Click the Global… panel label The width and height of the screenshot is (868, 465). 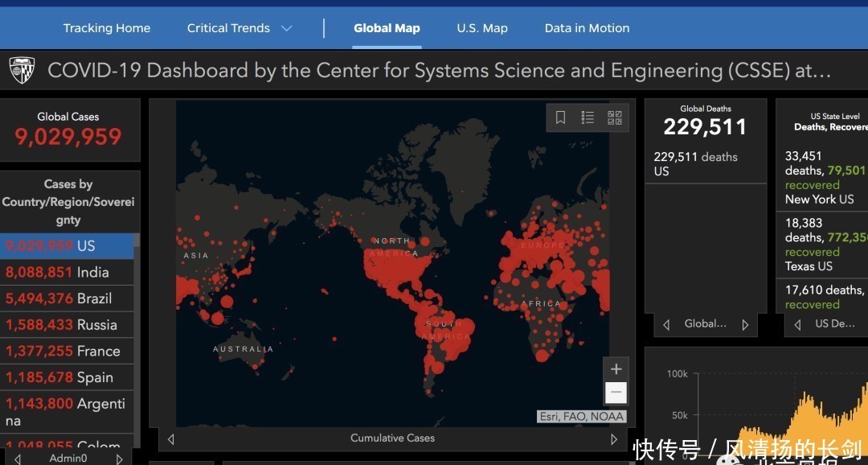pyautogui.click(x=706, y=323)
